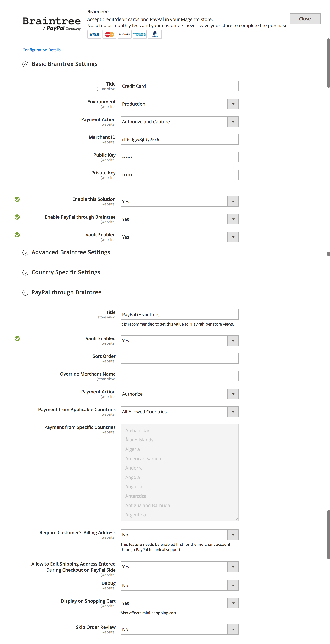Click the MasterCard payment icon
330x644 pixels.
(109, 34)
